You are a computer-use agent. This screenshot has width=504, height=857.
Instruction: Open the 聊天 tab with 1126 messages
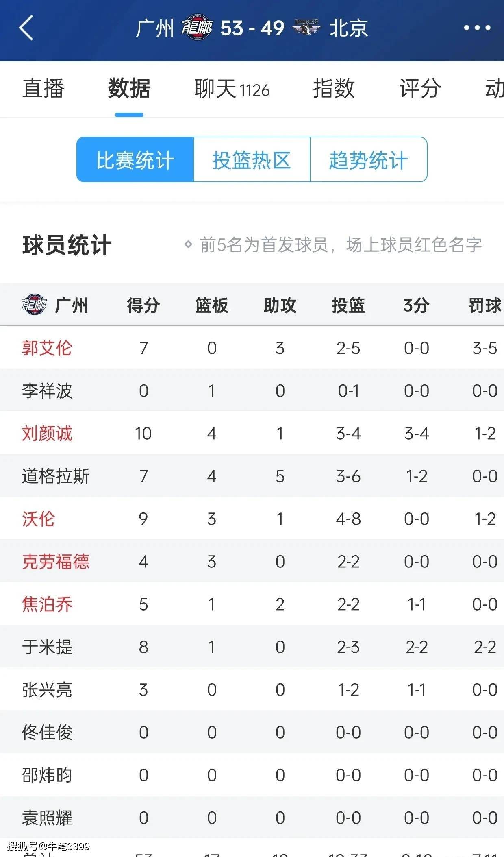(232, 89)
